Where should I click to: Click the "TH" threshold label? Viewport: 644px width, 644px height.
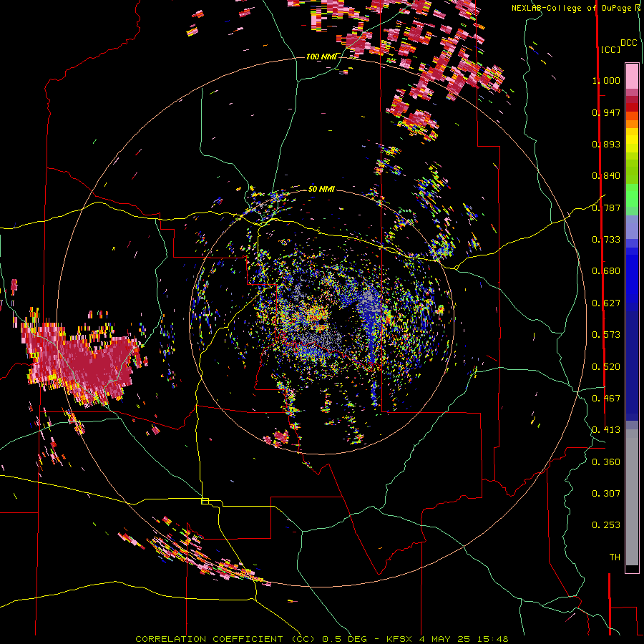[x=615, y=557]
